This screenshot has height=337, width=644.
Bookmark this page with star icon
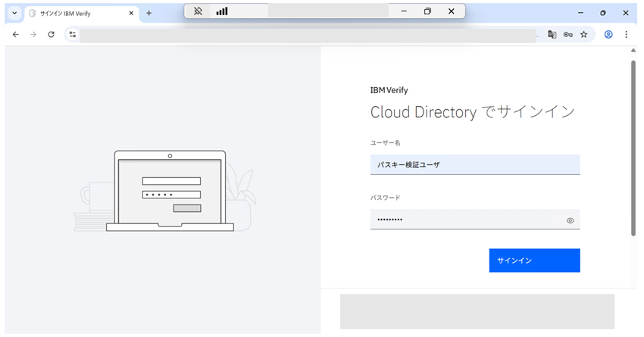584,35
